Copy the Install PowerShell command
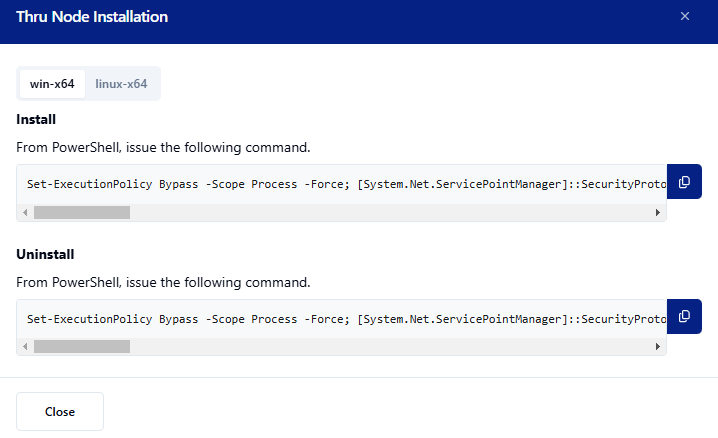This screenshot has width=718, height=438. [684, 182]
